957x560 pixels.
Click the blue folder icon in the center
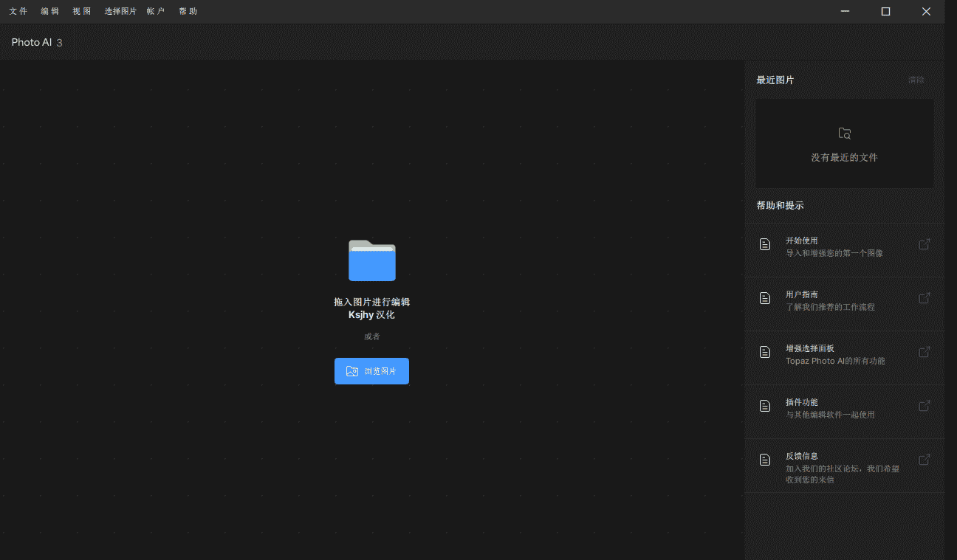(x=371, y=260)
